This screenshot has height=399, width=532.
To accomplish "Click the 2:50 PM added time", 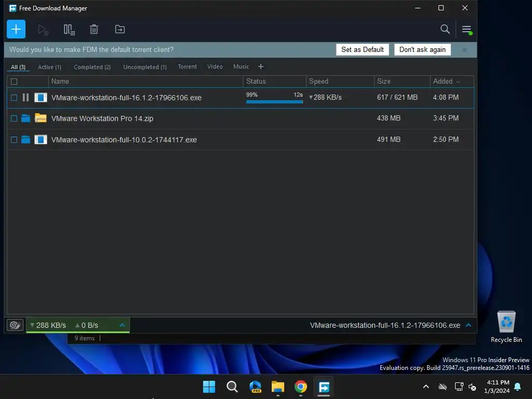I will (x=446, y=139).
